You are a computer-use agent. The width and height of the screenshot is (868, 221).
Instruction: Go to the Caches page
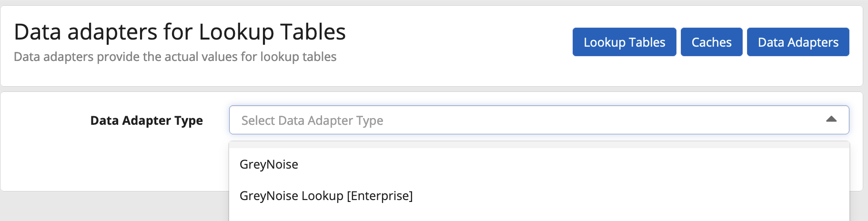[x=711, y=42]
